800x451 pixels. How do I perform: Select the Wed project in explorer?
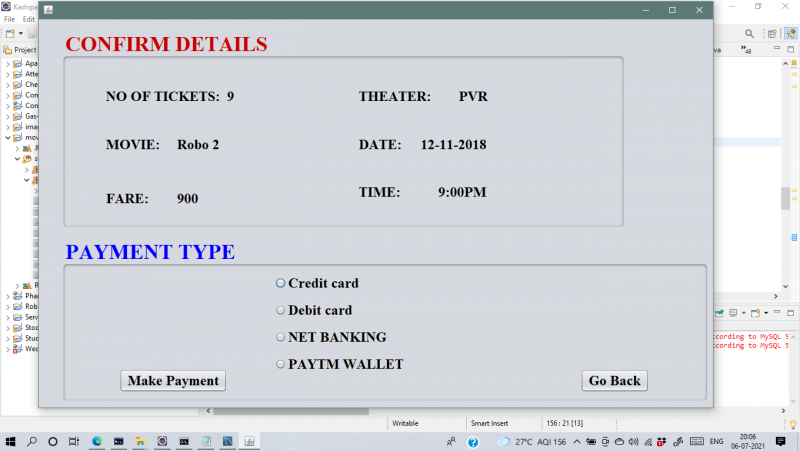(26, 349)
